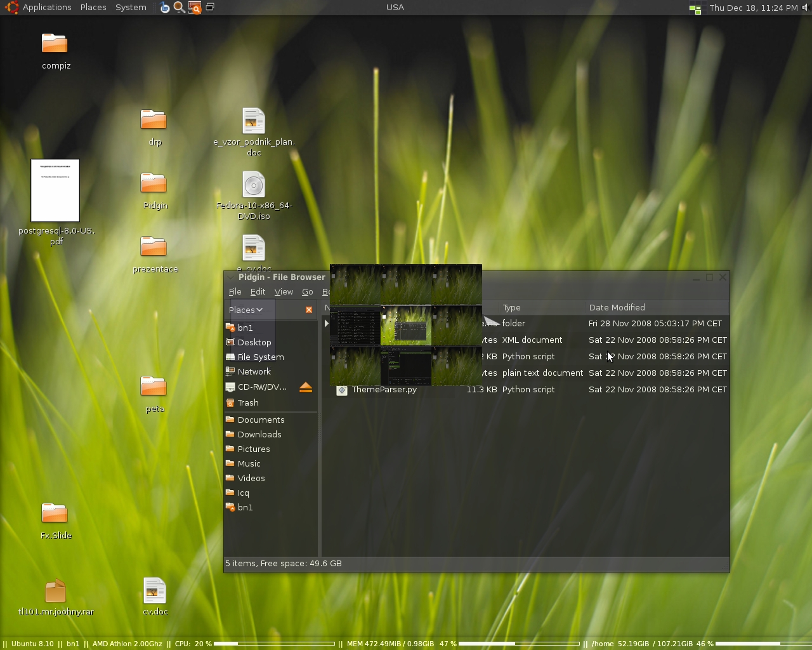Viewport: 812px width, 650px height.
Task: Launch the search magnifier icon in top panel
Action: point(180,8)
